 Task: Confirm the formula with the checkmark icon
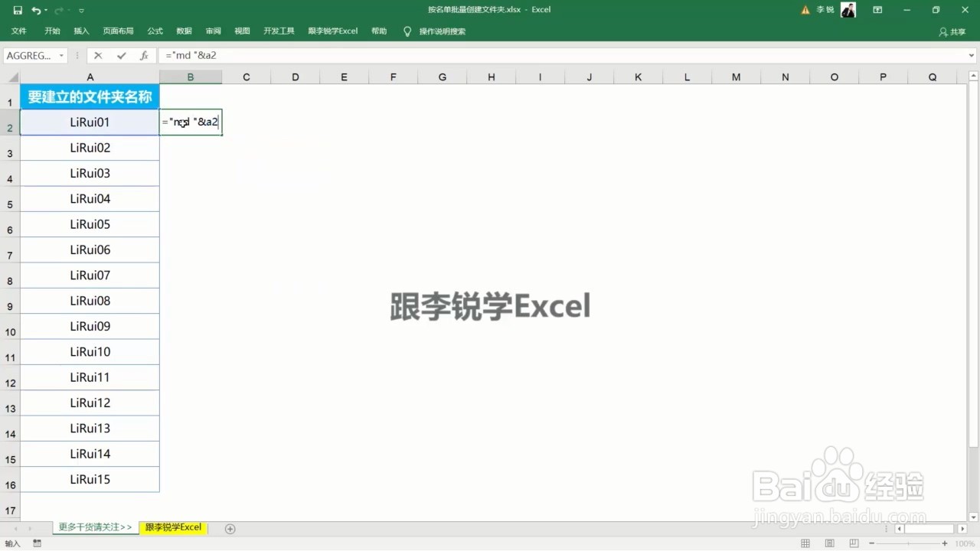tap(121, 56)
